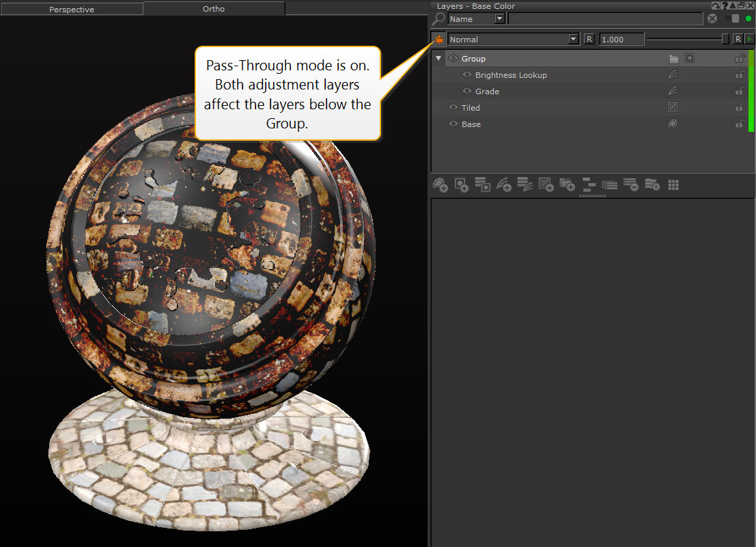Add a new procedural layer
The height and width of the screenshot is (547, 756).
tap(546, 185)
